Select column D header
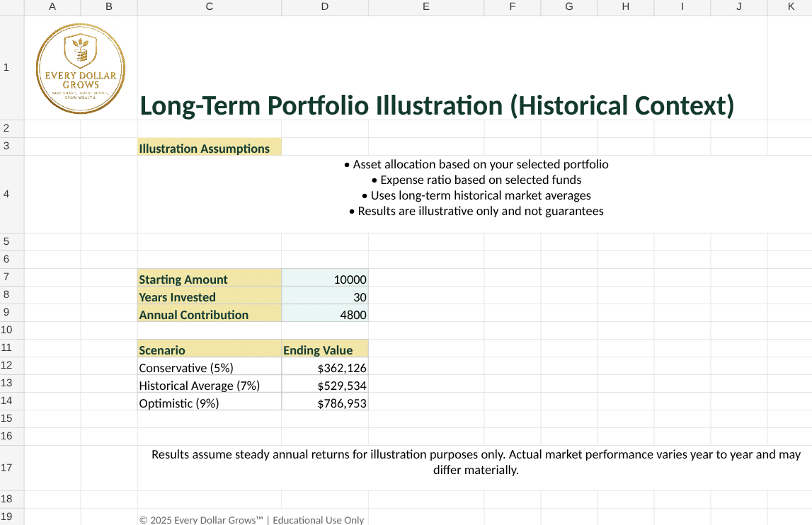Screen dimensions: 812x525 (x=325, y=7)
